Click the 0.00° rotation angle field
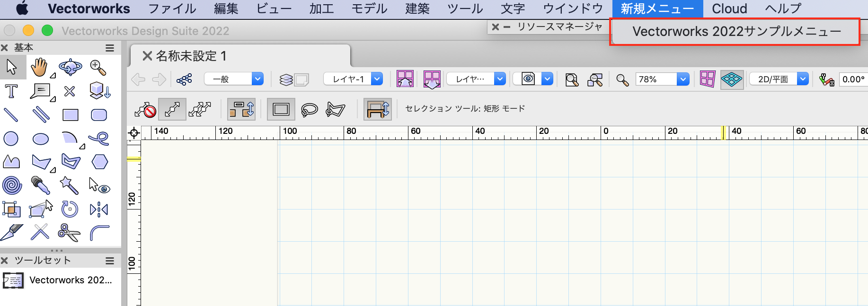The width and height of the screenshot is (868, 306). [x=853, y=79]
